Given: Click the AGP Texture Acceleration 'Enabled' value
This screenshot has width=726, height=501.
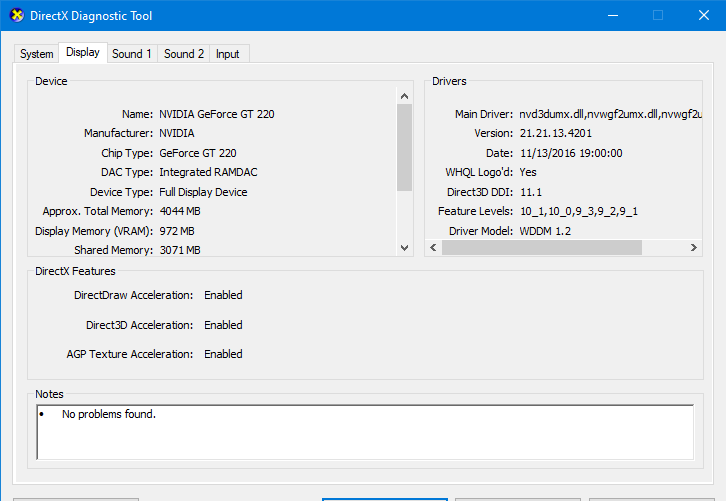Looking at the screenshot, I should point(223,354).
